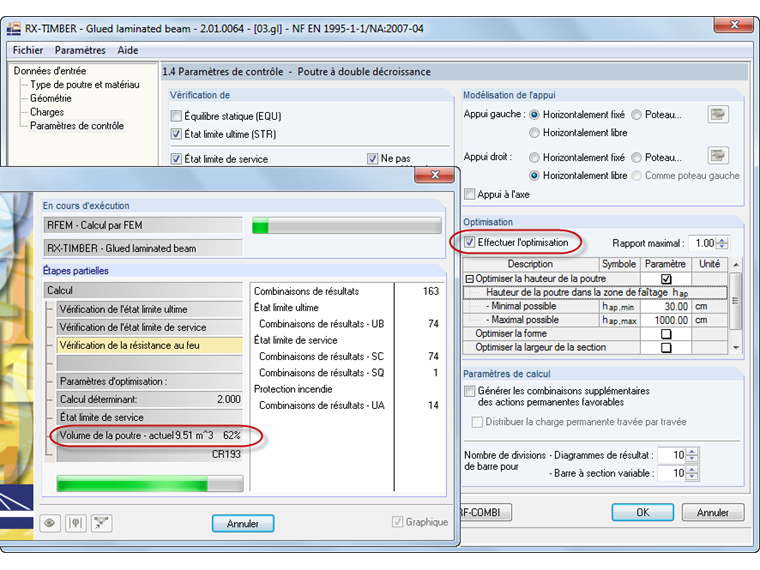
Task: Uncheck Effectuer l'optimisation
Action: 469,242
